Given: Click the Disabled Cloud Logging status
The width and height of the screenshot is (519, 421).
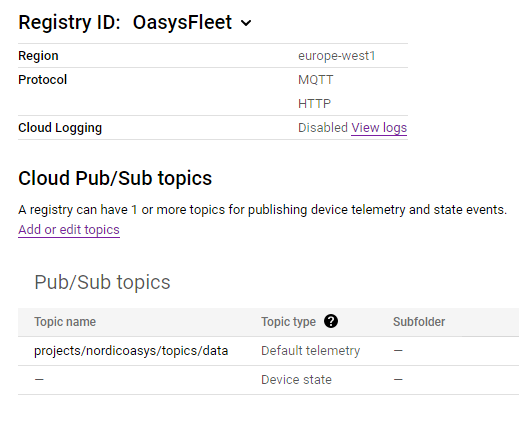Looking at the screenshot, I should [x=323, y=128].
